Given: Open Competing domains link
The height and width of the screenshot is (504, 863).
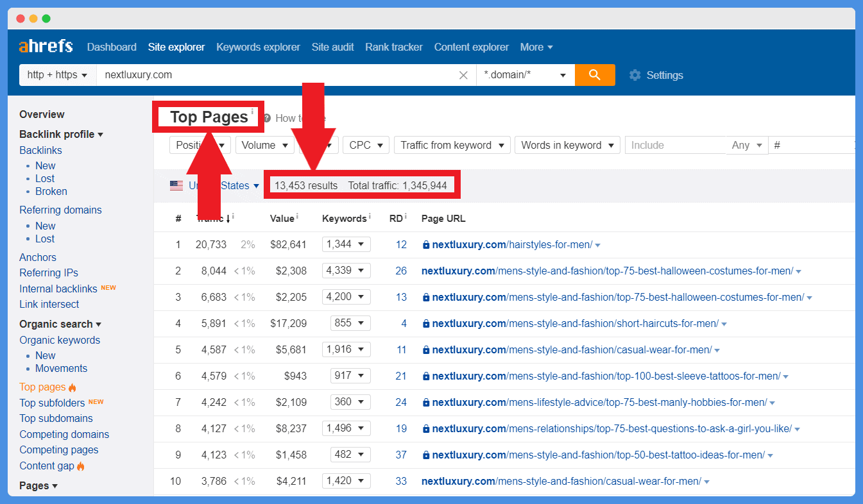Looking at the screenshot, I should pos(64,434).
